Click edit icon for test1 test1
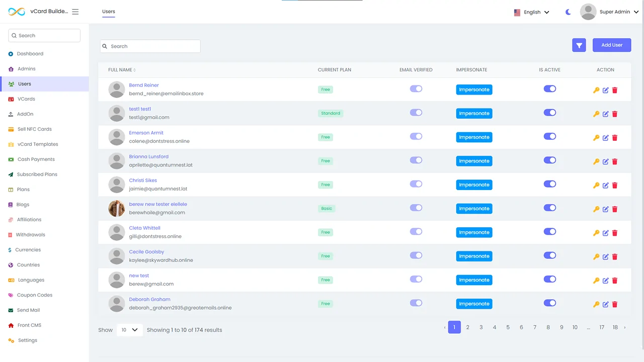 [x=606, y=114]
